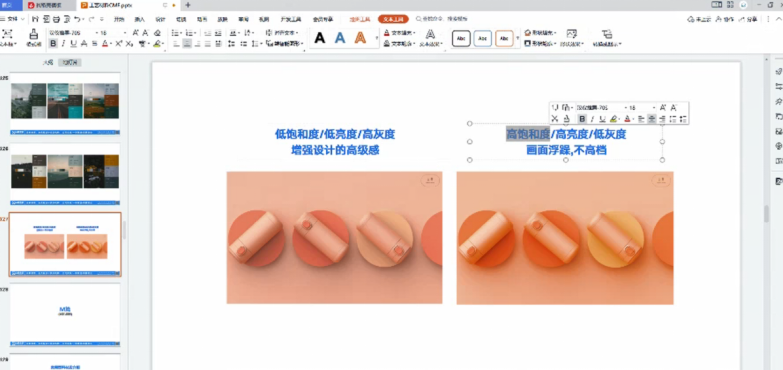Select the M title slide thumbnail
The image size is (783, 370).
[x=65, y=315]
